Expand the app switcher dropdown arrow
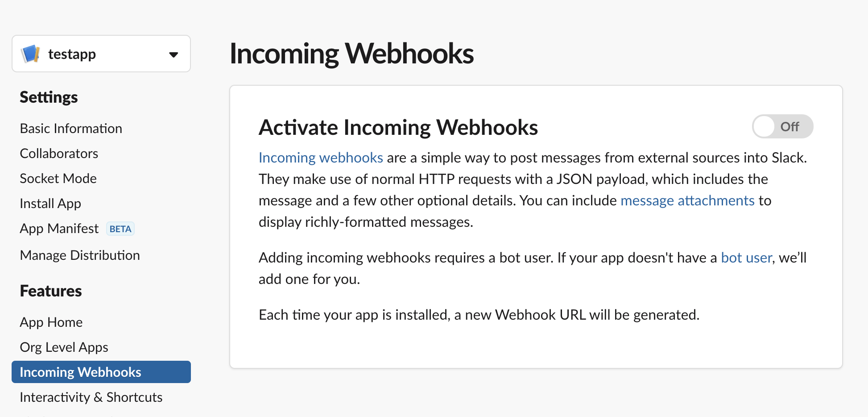868x417 pixels. point(174,54)
